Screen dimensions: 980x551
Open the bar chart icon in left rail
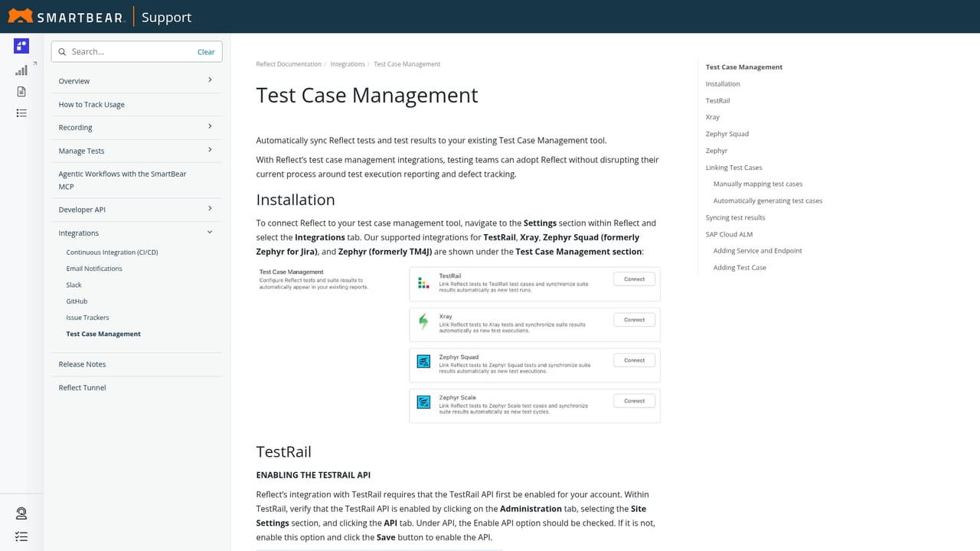pos(21,70)
